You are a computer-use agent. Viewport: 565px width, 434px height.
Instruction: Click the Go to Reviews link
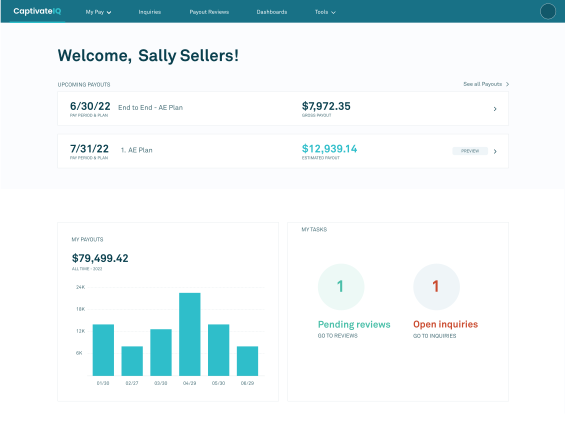coord(338,336)
